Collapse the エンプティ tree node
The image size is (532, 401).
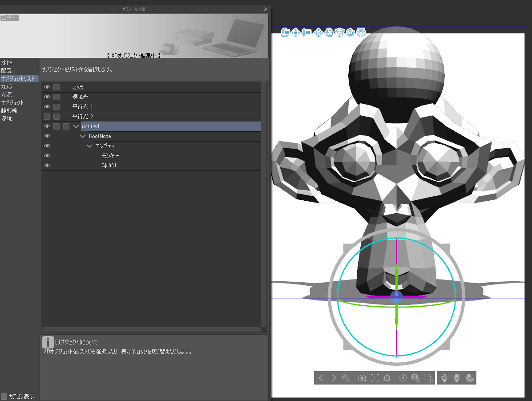89,146
